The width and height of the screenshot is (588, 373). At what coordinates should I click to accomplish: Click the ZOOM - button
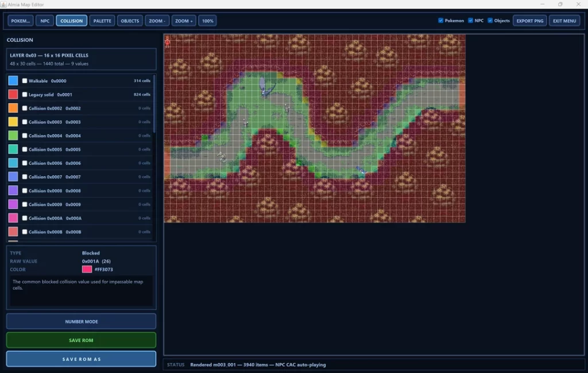157,21
